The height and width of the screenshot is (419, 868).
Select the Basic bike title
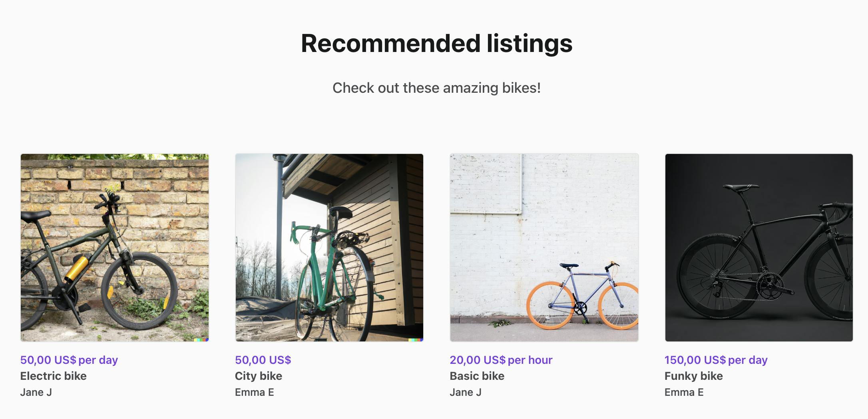[477, 376]
